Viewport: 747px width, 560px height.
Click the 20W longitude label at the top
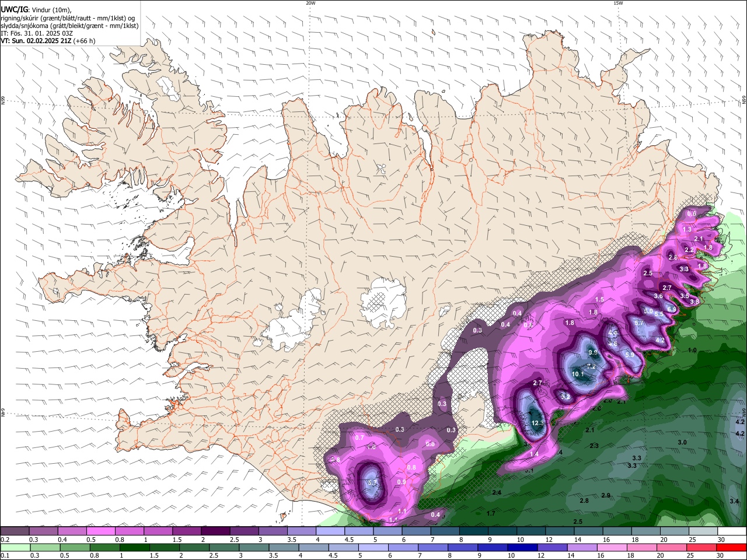point(310,3)
